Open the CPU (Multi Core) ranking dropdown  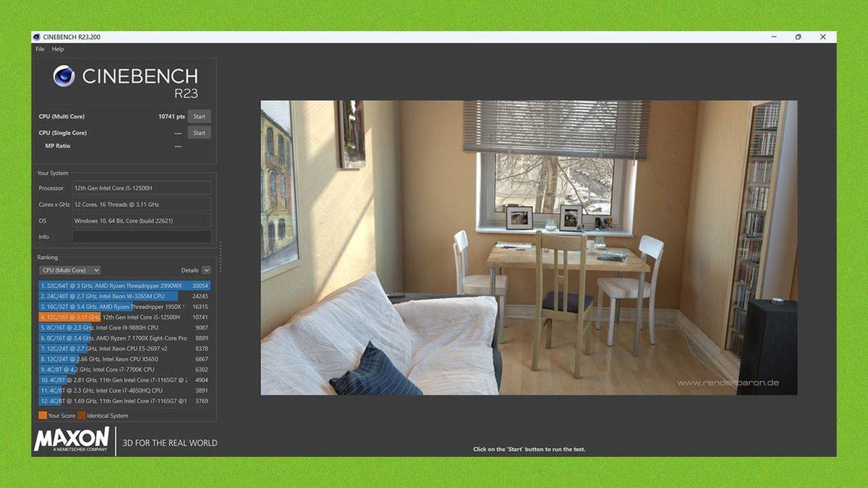coord(70,270)
